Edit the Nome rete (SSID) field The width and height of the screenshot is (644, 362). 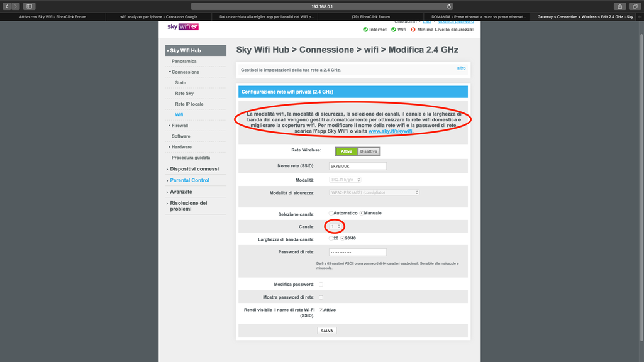pyautogui.click(x=357, y=166)
